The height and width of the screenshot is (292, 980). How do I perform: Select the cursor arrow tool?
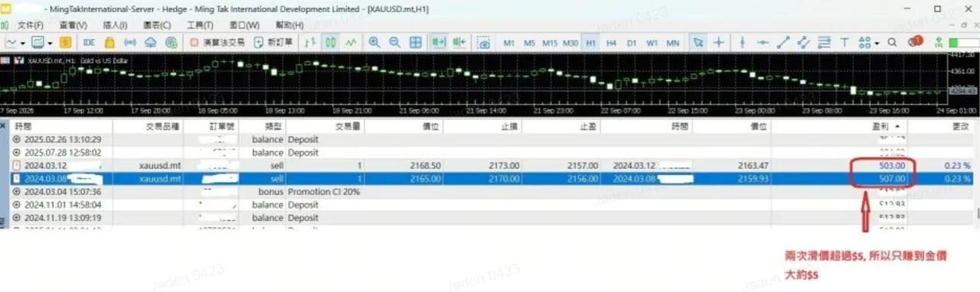pos(698,43)
